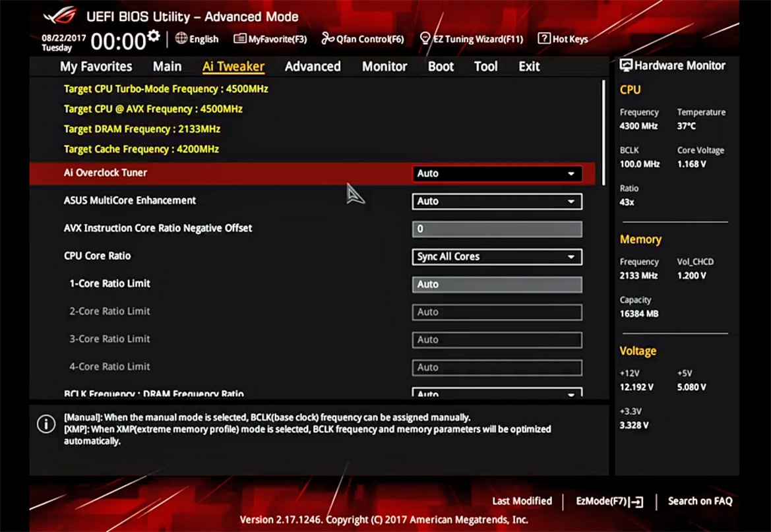Viewport: 771px width, 532px height.
Task: Click CPU frequency value 4300 MHz
Action: [x=638, y=127]
